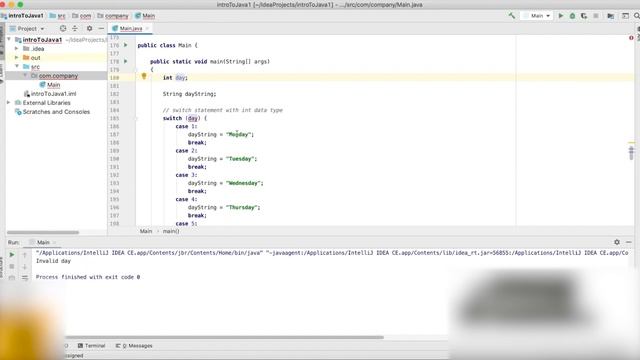Viewport: 640px width, 360px height.
Task: Toggle soft-wrap in Run console
Action: pyautogui.click(x=25, y=278)
